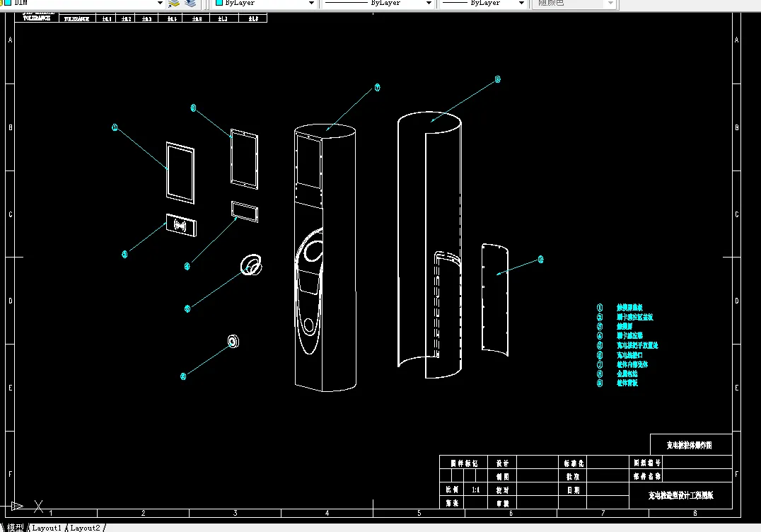Select legend row 1 text 触摸屏盖板
This screenshot has width=761, height=532.
629,308
